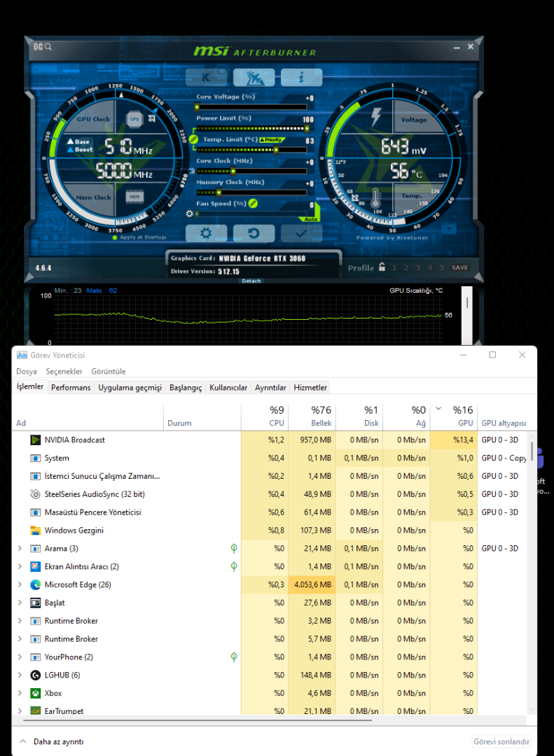Viewport: 554px width, 756px height.
Task: Click the Afterburner graph scrollbar
Action: click(466, 316)
